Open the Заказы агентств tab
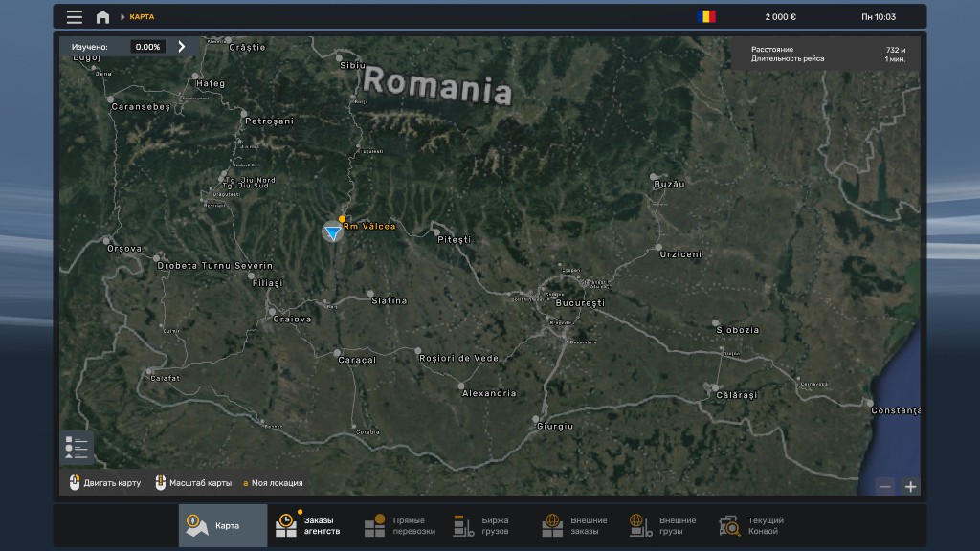 [x=312, y=525]
